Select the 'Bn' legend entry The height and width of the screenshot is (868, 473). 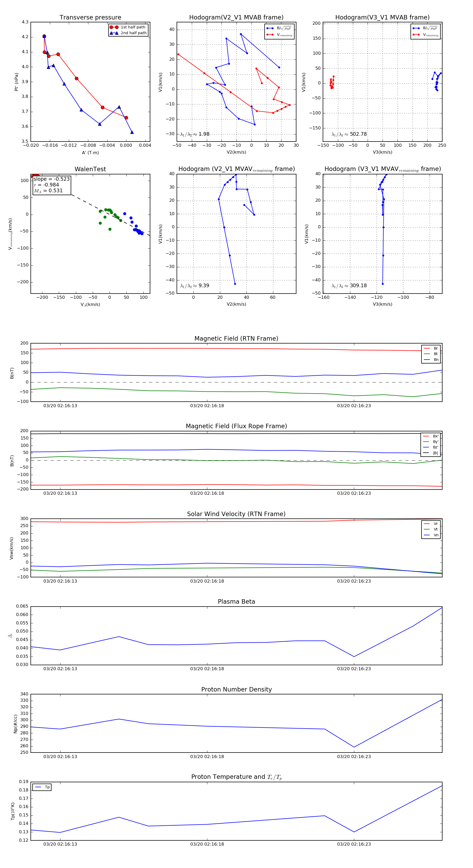coord(431,360)
